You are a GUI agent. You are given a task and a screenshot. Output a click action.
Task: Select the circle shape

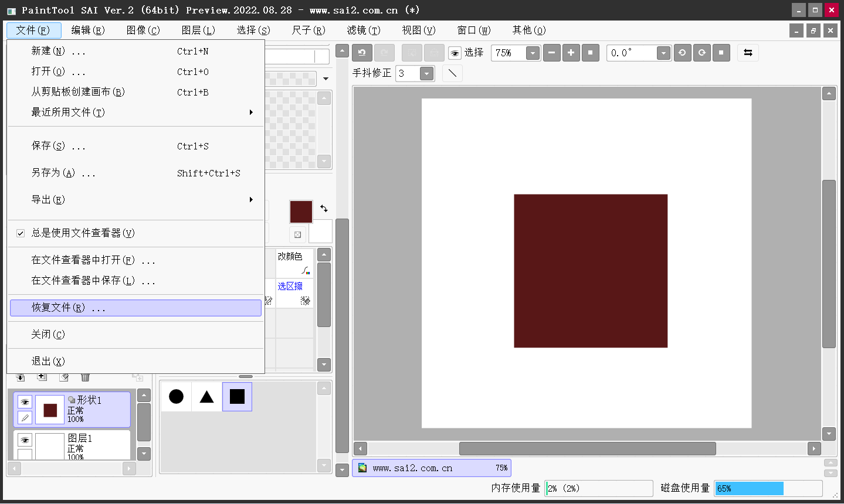coord(176,397)
